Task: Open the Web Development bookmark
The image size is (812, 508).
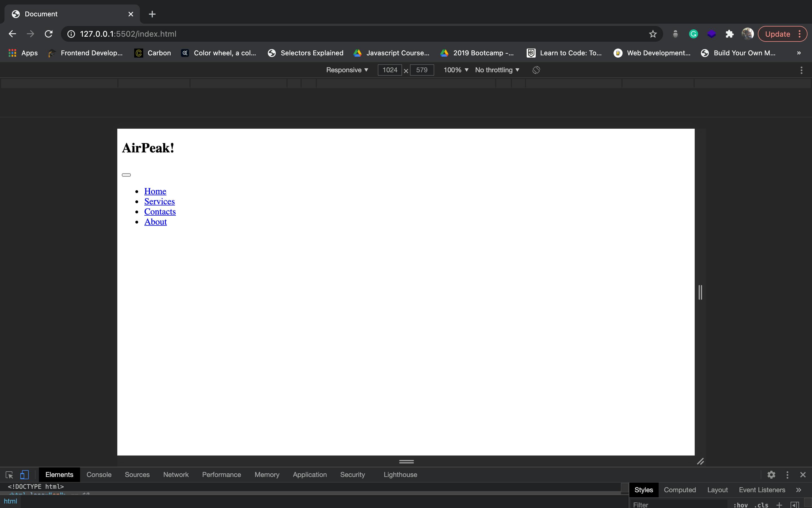Action: (652, 53)
